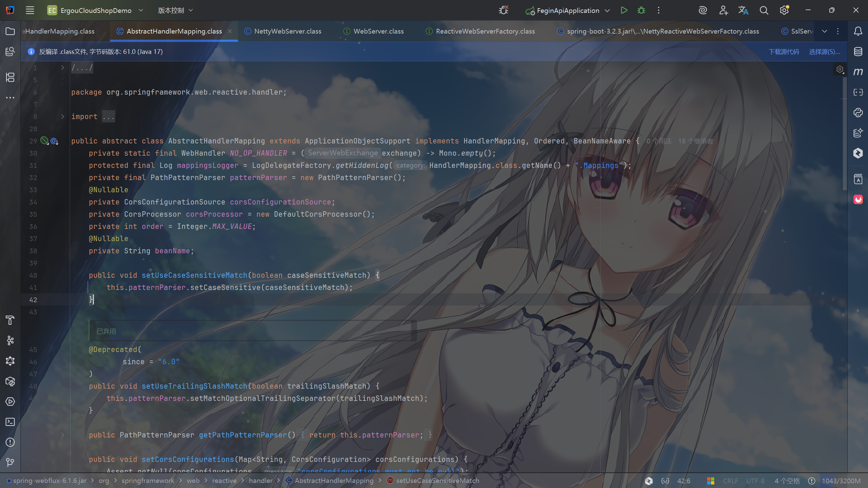Open IDE settings gear

(x=784, y=10)
